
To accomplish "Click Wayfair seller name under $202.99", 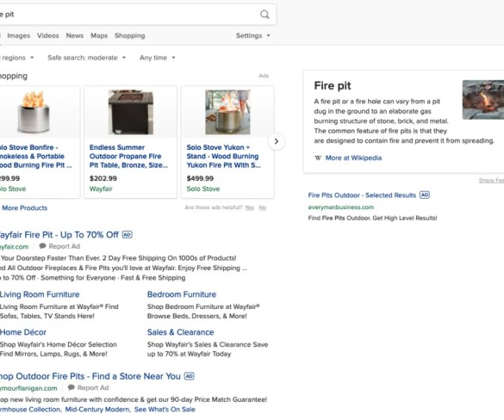I will [101, 188].
